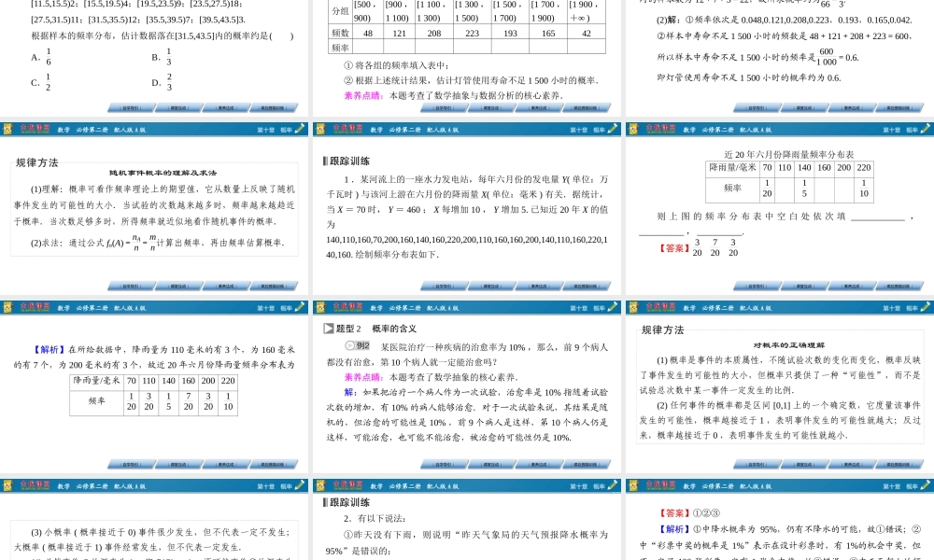The height and width of the screenshot is (560, 934).
Task: Click 素养达成 button on 水力发电站 training slide
Action: pyautogui.click(x=539, y=287)
